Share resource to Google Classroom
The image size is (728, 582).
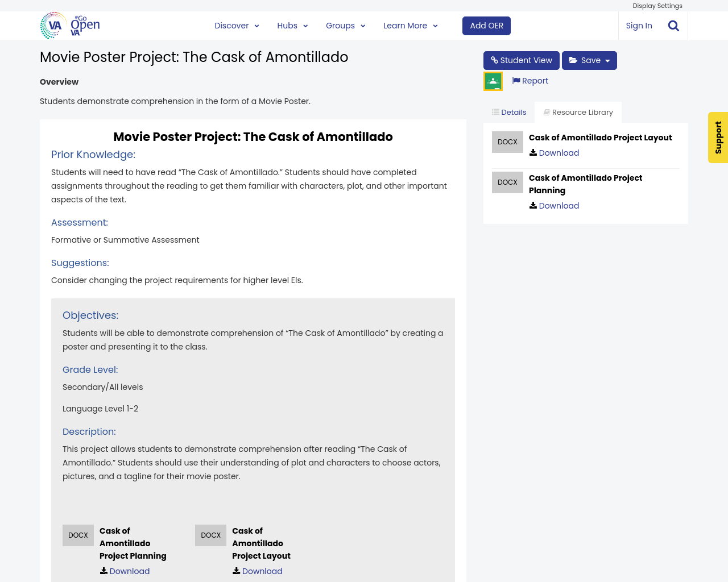coord(493,80)
